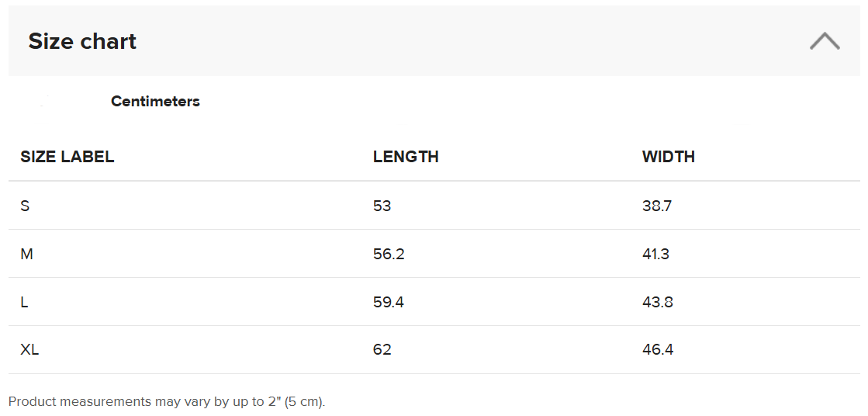Image resolution: width=868 pixels, height=416 pixels.
Task: Switch to the Centimeters tab
Action: coord(155,102)
